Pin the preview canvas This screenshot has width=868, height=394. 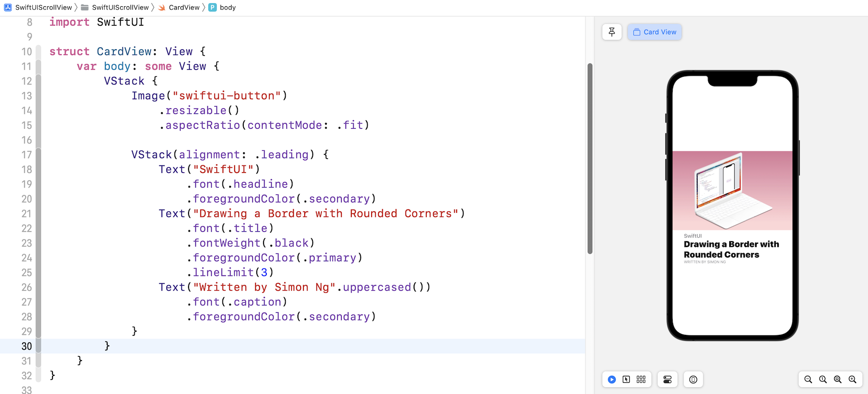click(x=612, y=32)
